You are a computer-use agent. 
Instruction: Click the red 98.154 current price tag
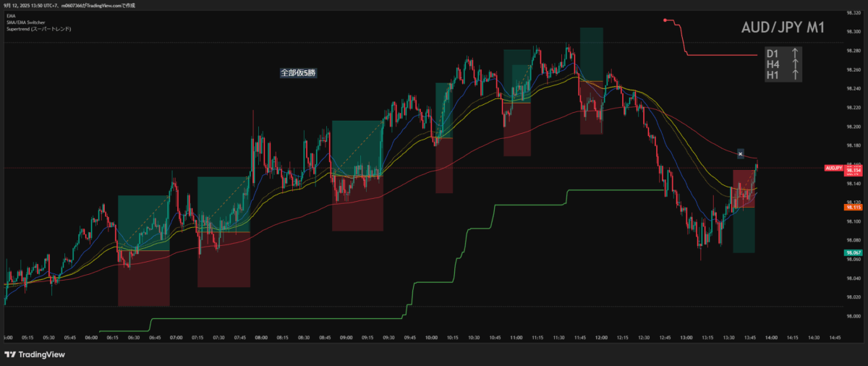854,171
